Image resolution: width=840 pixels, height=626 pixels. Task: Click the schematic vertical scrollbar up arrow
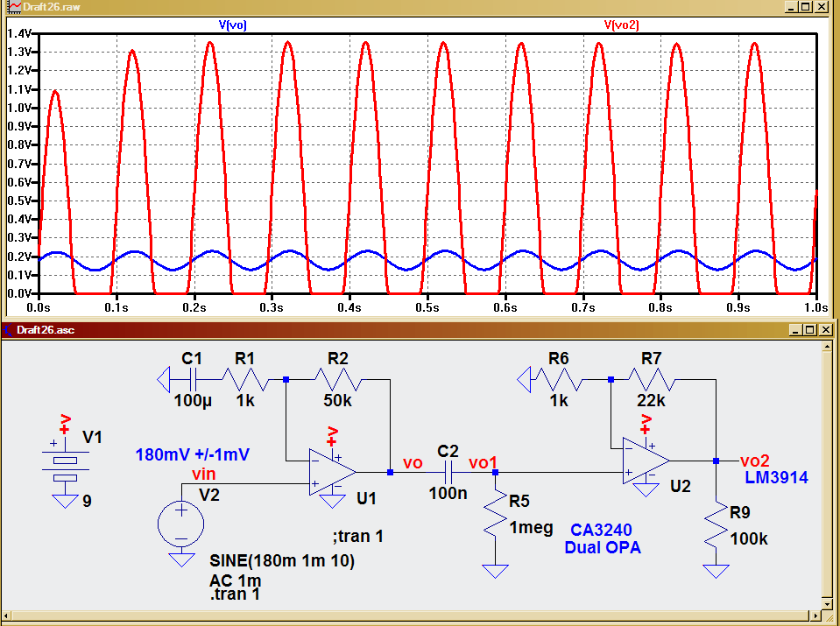(x=827, y=347)
